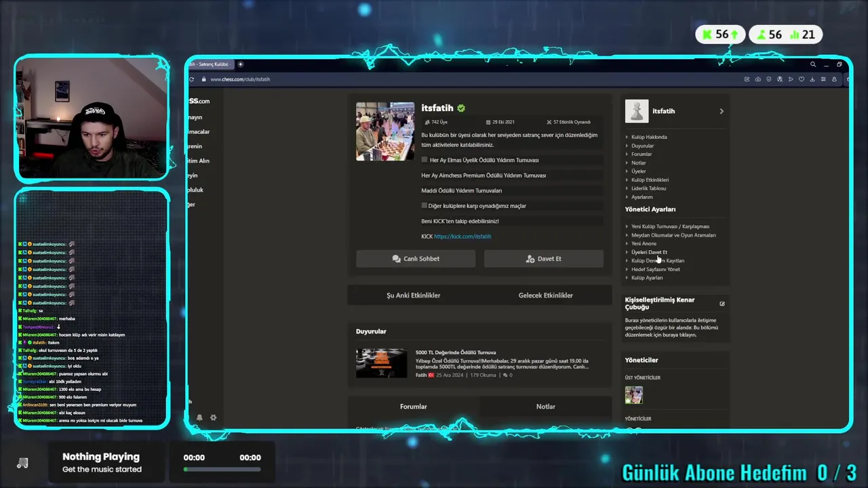Select Yeni Kulüp Turnuvası / Karşılaşması
Screen dimensions: 868x488
click(670, 226)
